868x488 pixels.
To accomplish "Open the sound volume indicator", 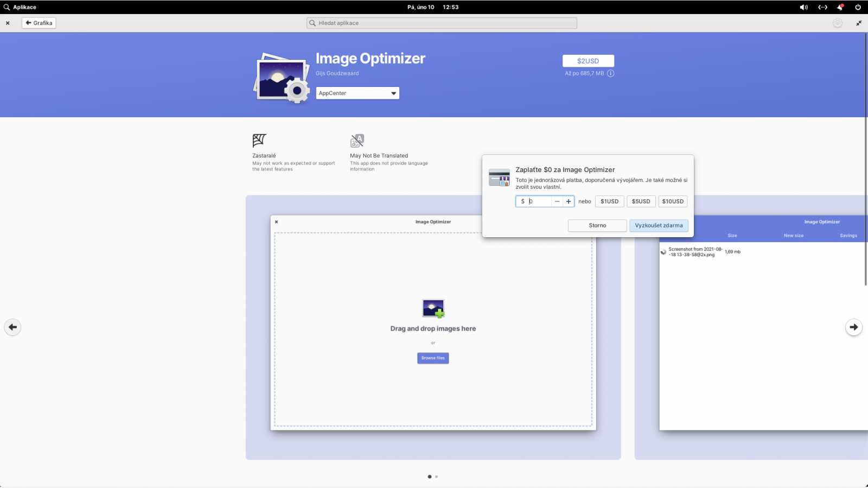I will tap(803, 7).
